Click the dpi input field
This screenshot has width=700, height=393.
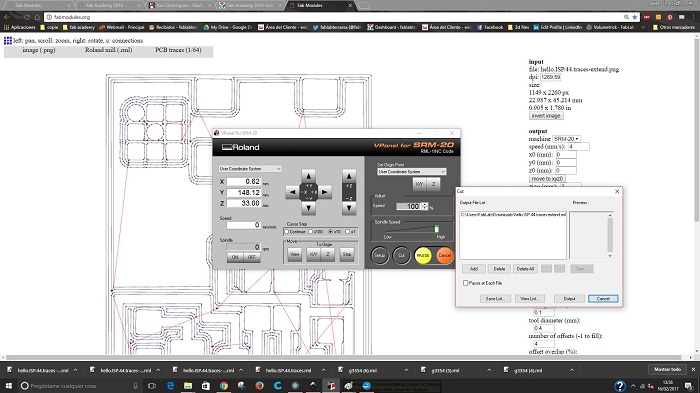click(550, 77)
